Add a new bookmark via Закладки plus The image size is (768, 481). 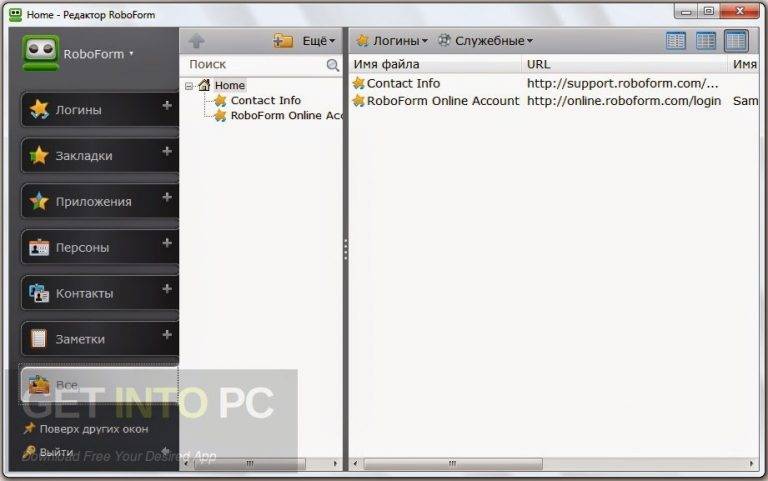click(x=167, y=151)
